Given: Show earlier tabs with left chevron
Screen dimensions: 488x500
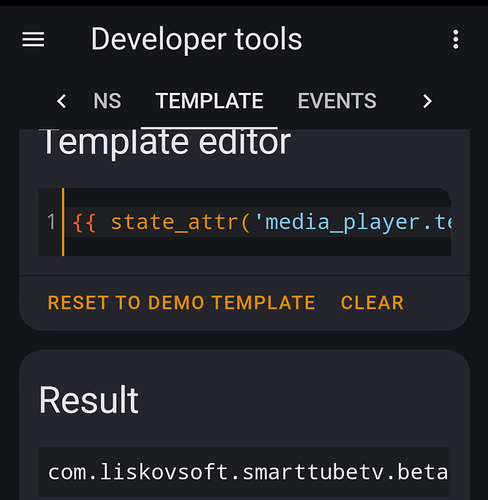Looking at the screenshot, I should 62,101.
